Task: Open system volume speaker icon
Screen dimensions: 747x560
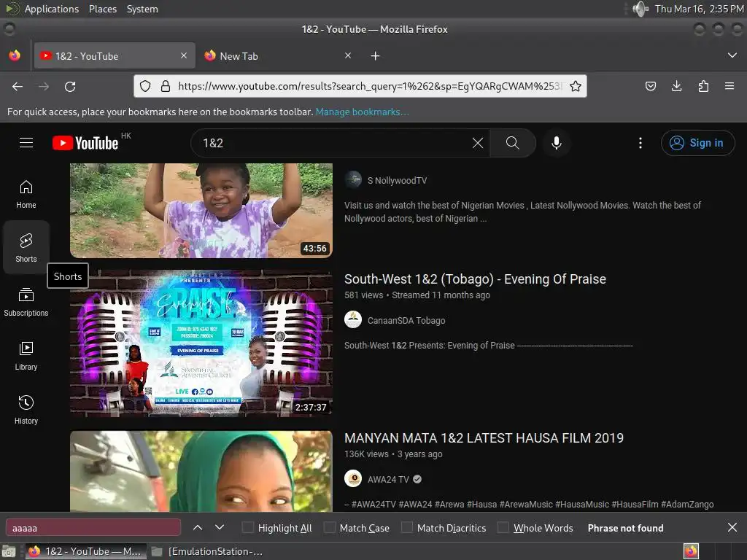Action: 640,9
